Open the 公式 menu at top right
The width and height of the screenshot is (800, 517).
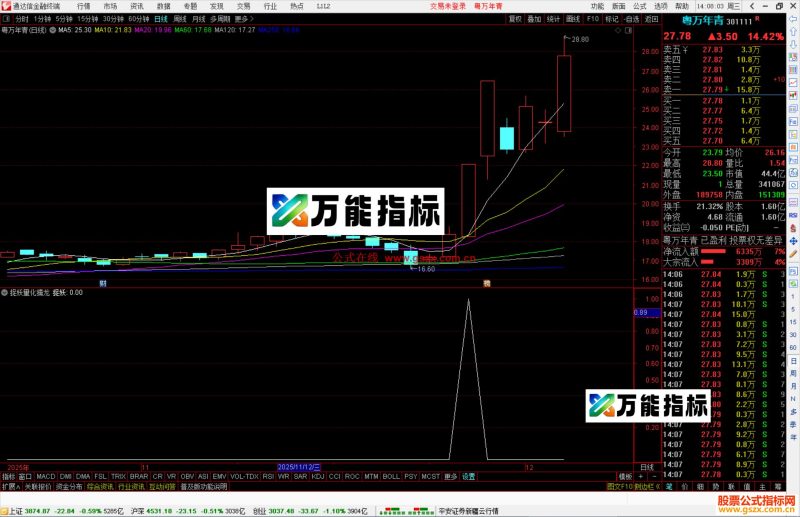pos(640,6)
